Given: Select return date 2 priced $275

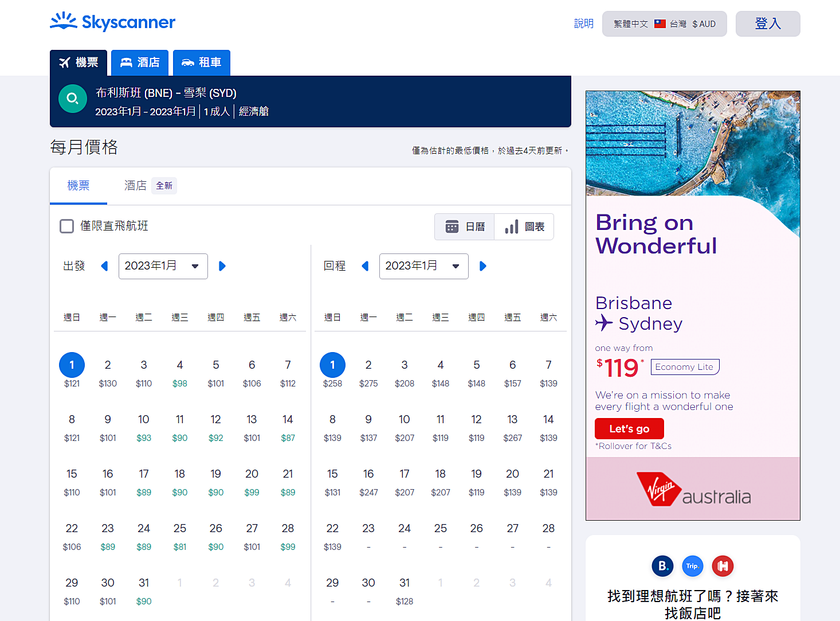Looking at the screenshot, I should tap(368, 373).
